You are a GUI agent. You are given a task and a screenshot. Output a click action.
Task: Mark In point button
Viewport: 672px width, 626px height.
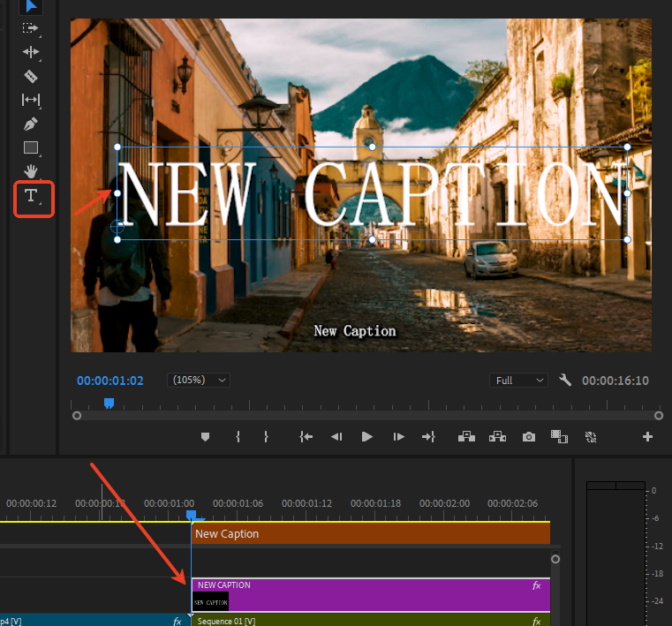(x=238, y=437)
